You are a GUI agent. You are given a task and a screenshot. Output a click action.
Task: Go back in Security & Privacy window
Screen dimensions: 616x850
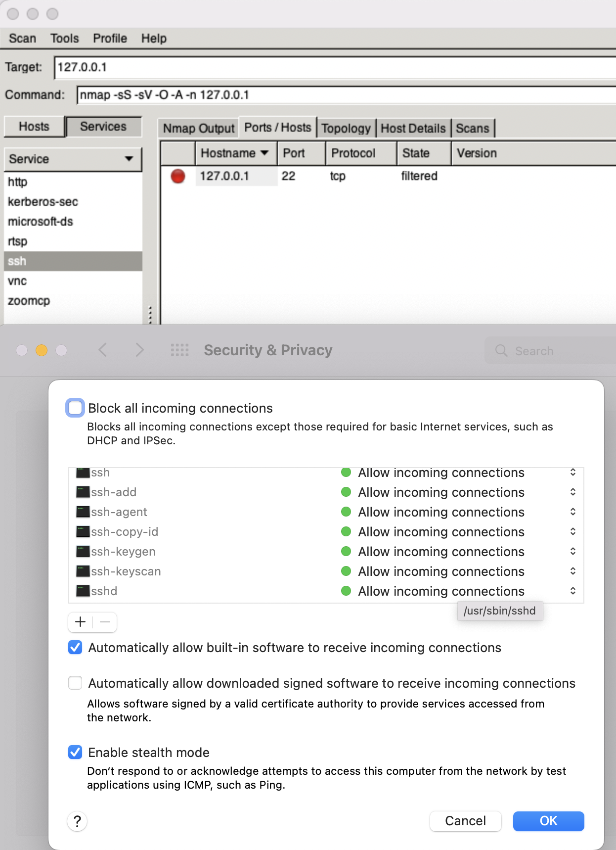103,350
